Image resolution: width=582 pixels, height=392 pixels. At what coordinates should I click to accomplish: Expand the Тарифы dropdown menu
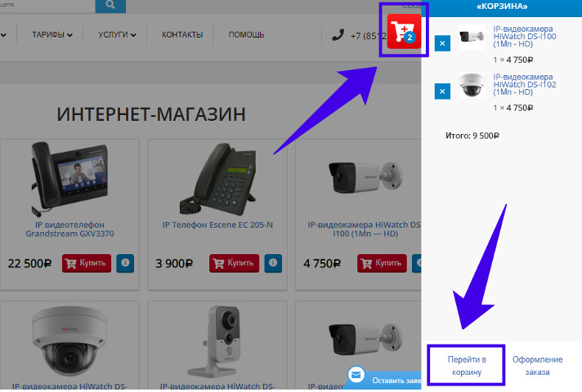52,35
